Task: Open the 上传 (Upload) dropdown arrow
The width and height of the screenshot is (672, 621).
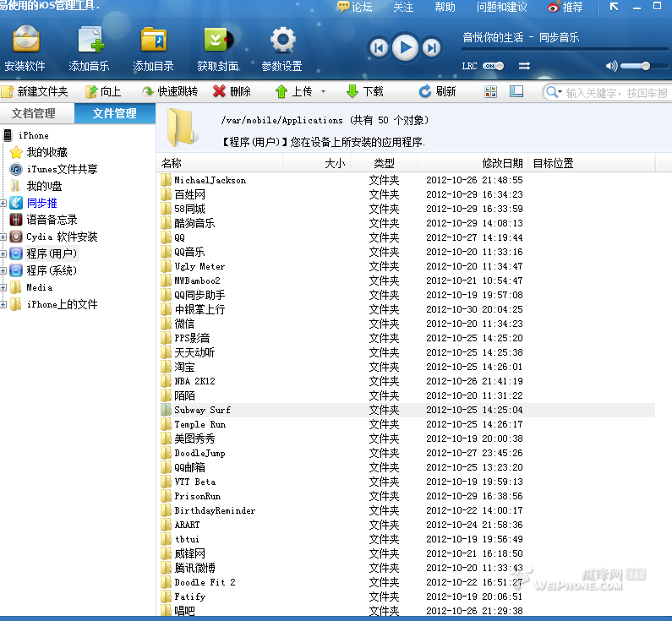Action: click(323, 91)
